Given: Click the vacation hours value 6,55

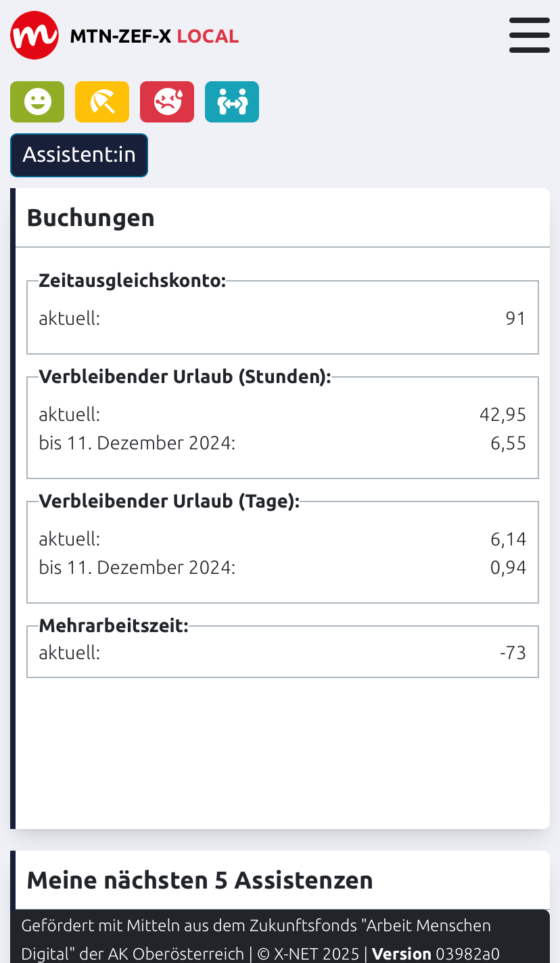Looking at the screenshot, I should pos(508,443).
